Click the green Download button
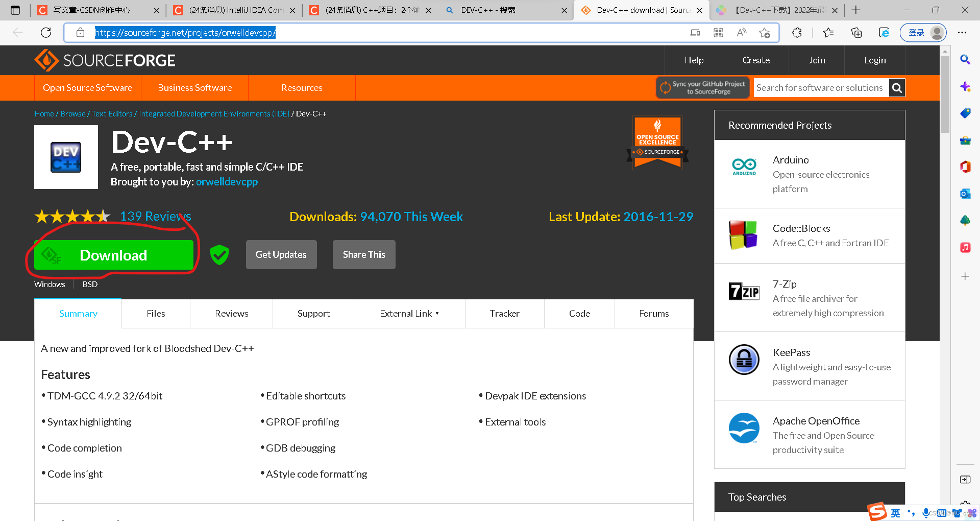The width and height of the screenshot is (980, 521). (114, 255)
